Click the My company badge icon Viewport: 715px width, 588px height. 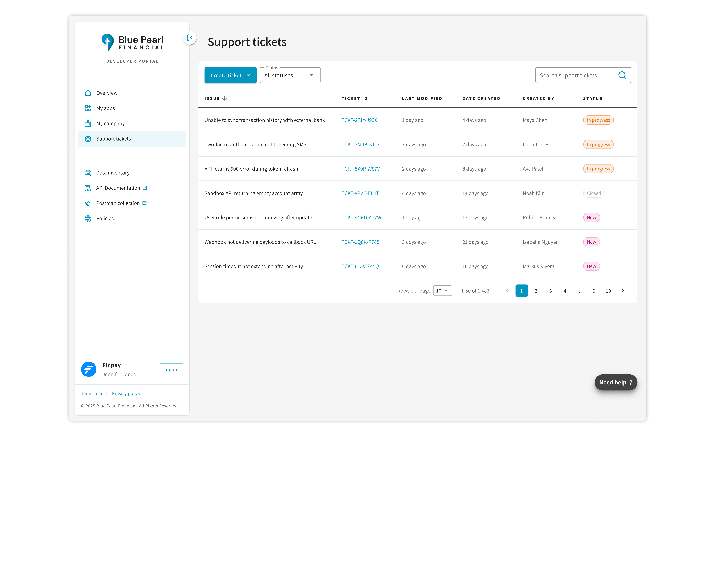(x=88, y=123)
